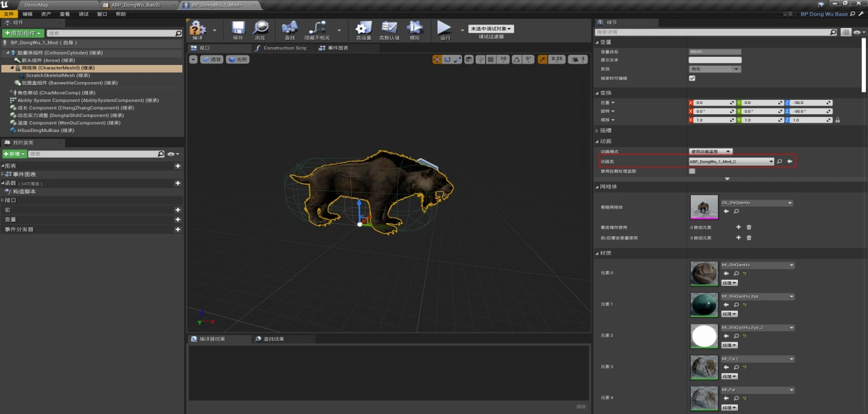Viewport: 868px width, 414px height.
Task: Click the 光照 lit mode button in viewport
Action: [x=238, y=60]
